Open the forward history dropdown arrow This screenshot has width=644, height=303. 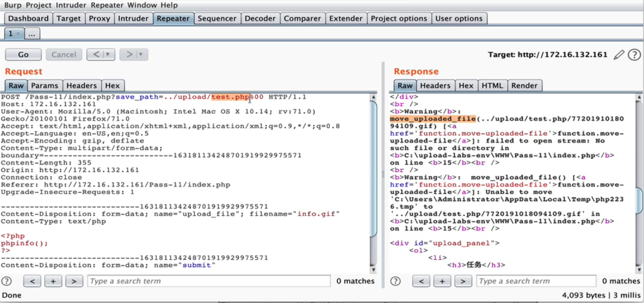pos(142,54)
